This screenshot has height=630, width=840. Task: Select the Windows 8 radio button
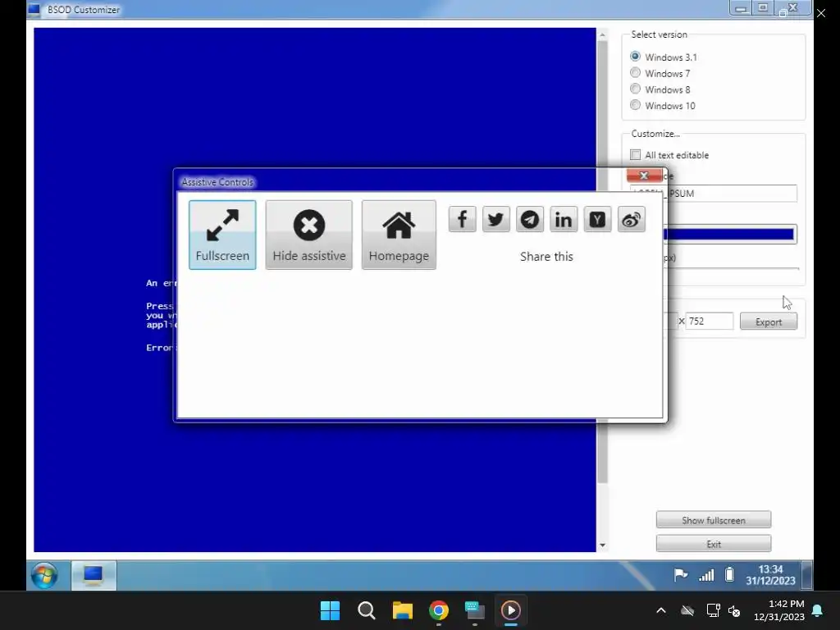pyautogui.click(x=636, y=89)
